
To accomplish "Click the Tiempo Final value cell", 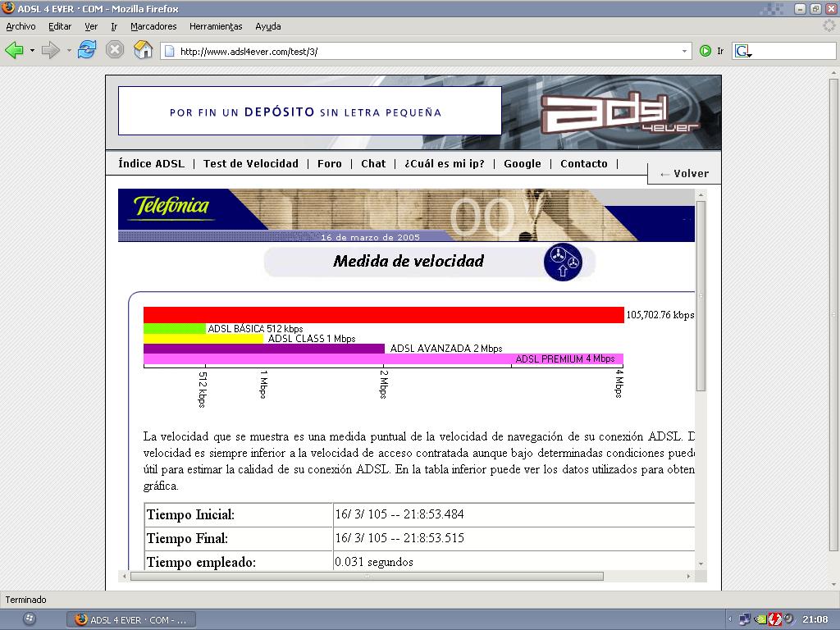I will [514, 538].
